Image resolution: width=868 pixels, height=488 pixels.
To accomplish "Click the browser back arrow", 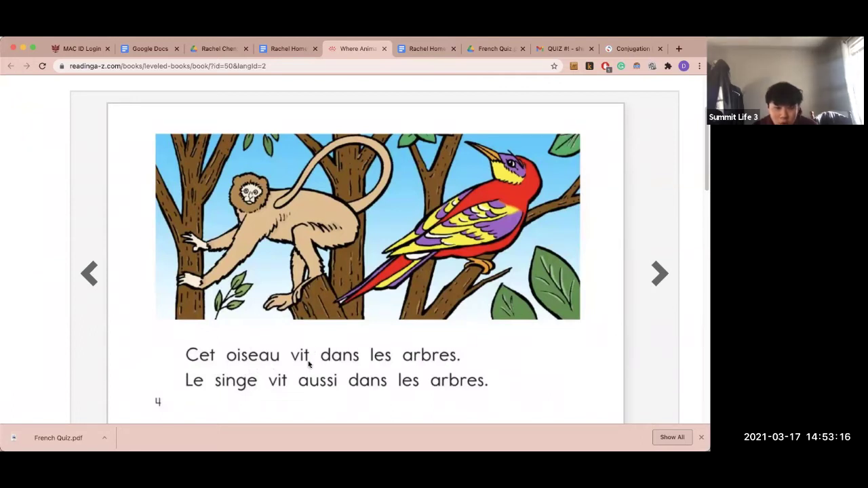I will (x=11, y=66).
